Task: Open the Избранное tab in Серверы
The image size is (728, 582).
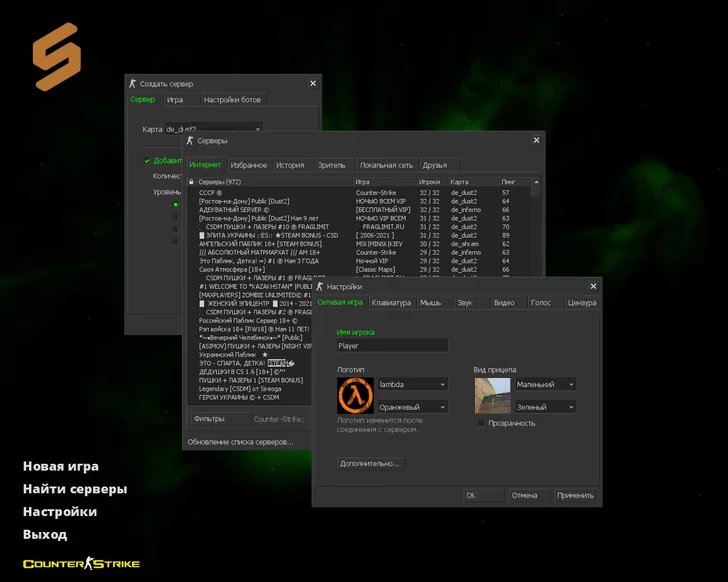Action: [249, 165]
